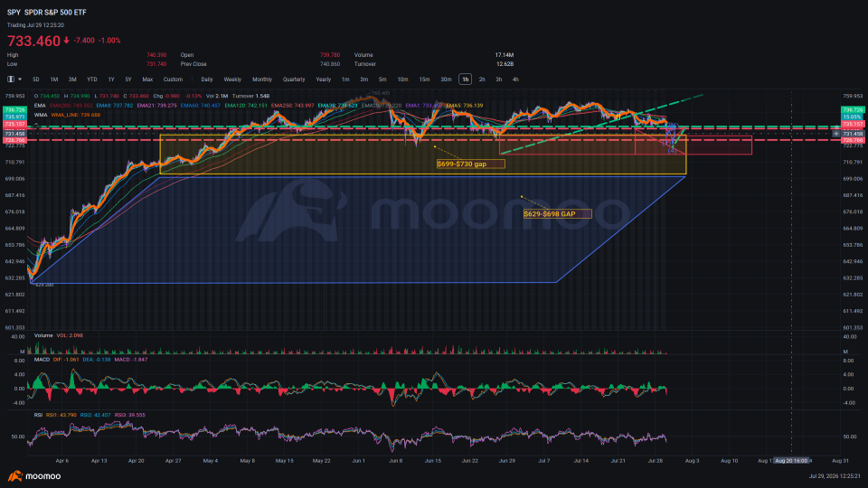
Task: Switch to the YTD range
Action: coord(92,80)
